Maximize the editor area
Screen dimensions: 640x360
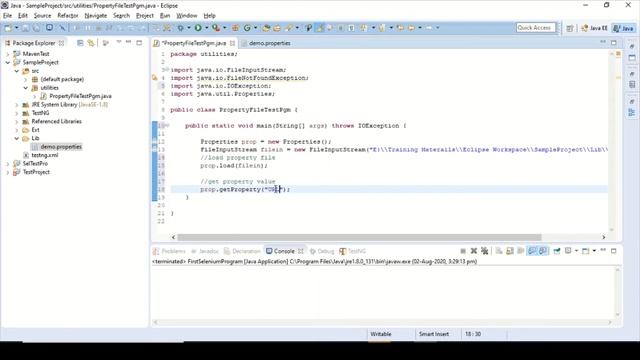tap(613, 42)
